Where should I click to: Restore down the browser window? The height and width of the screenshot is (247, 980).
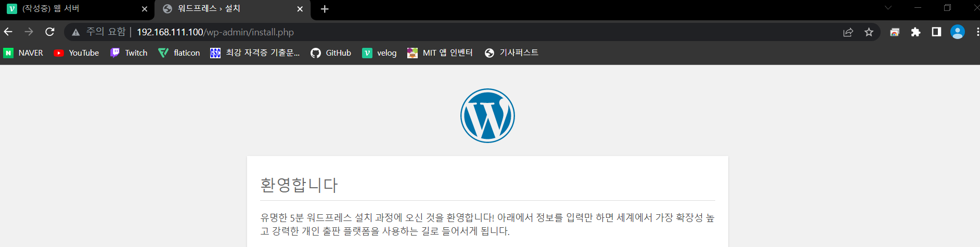(x=947, y=8)
